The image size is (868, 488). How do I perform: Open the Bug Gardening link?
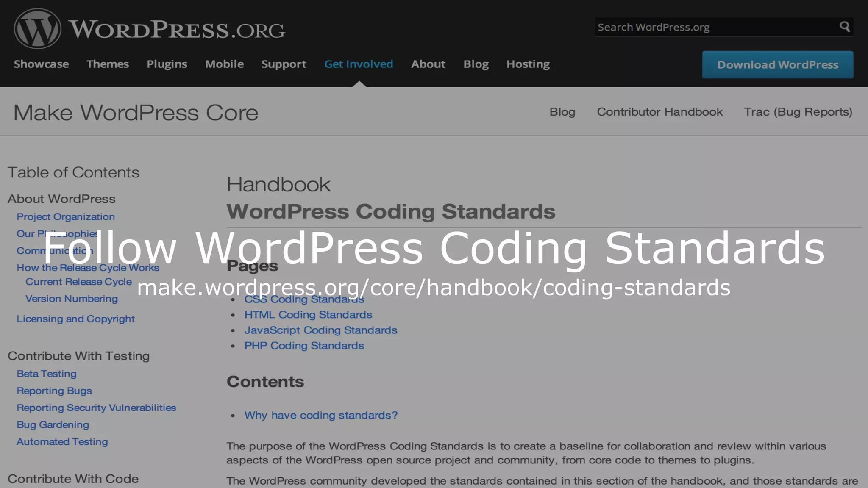pyautogui.click(x=53, y=424)
